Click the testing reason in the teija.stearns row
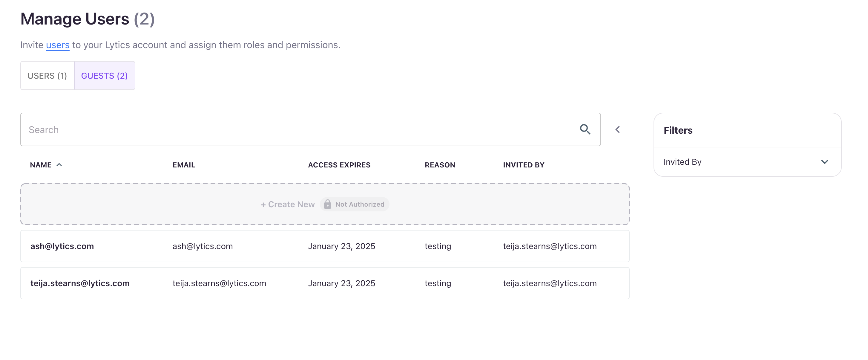The width and height of the screenshot is (868, 360). pyautogui.click(x=438, y=283)
